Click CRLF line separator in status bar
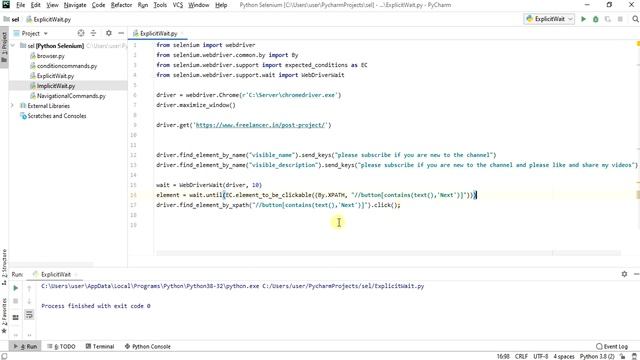Screen dimensions: 640x360 click(521, 356)
